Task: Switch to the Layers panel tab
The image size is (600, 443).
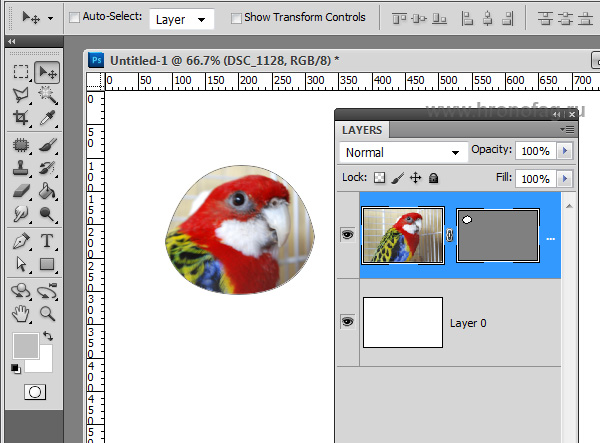Action: (362, 130)
